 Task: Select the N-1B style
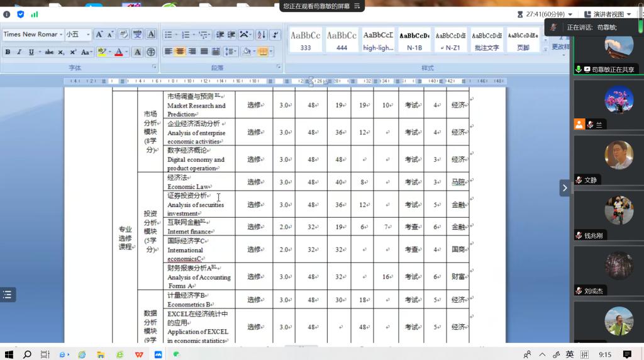[x=414, y=40]
